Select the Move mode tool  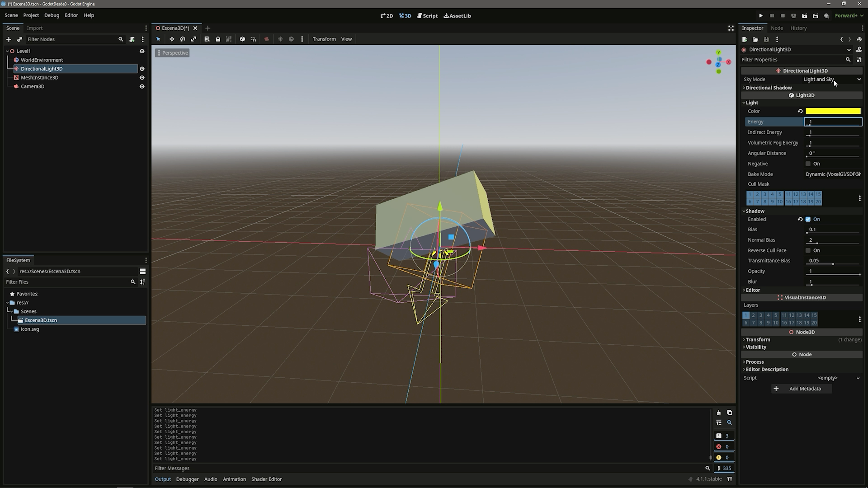click(172, 39)
